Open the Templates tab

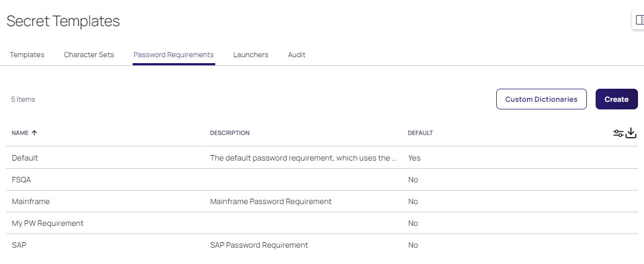27,55
